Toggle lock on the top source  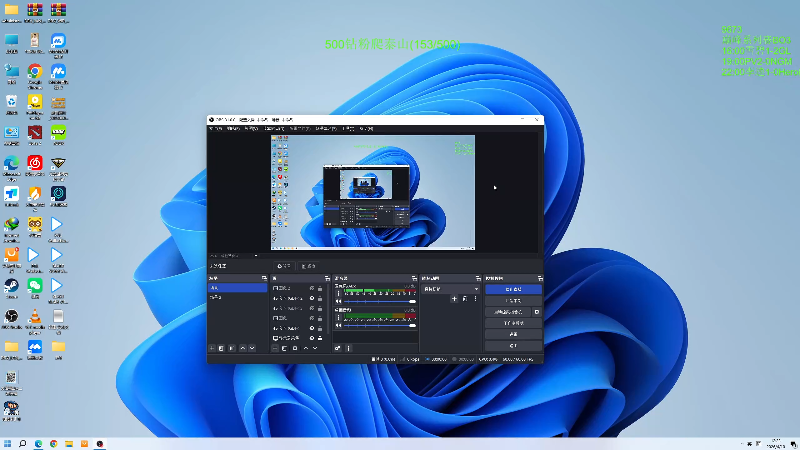tap(320, 288)
